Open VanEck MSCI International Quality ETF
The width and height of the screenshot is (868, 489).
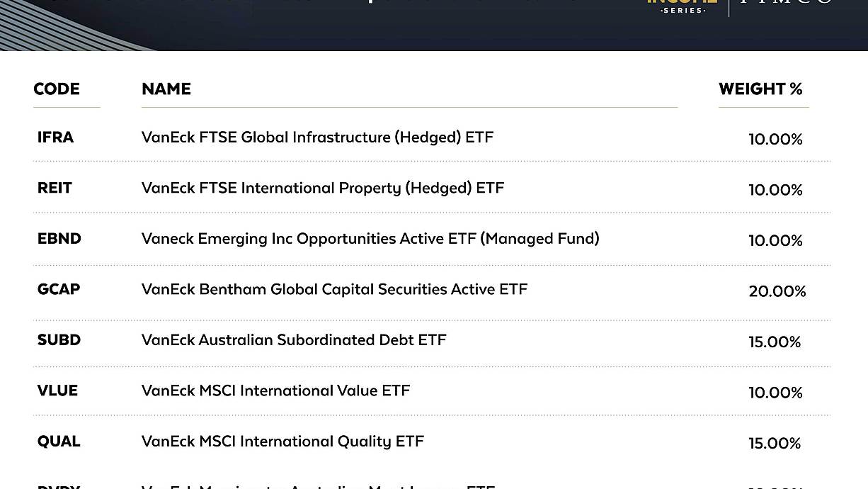(x=282, y=442)
